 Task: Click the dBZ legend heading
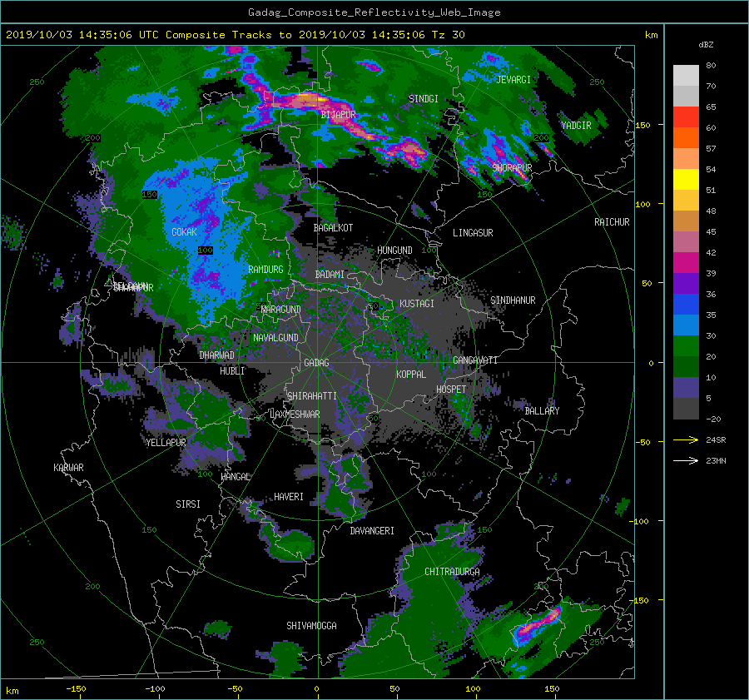(706, 45)
